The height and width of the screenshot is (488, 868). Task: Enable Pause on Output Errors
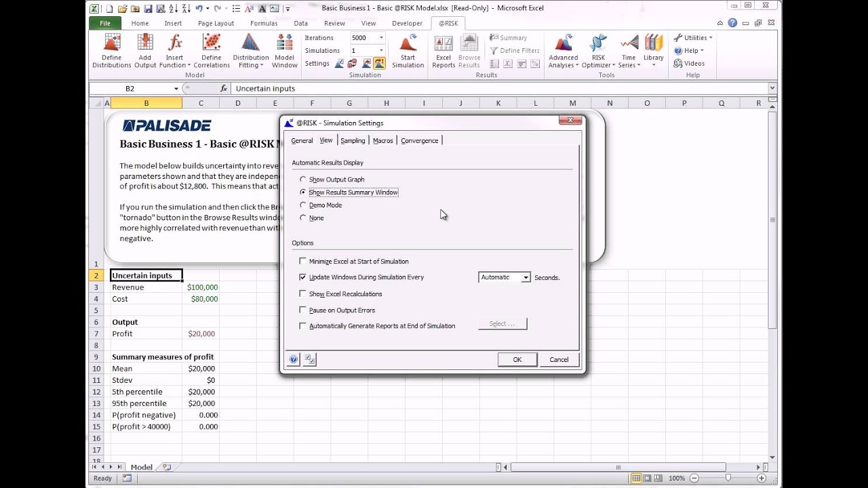[x=303, y=310]
